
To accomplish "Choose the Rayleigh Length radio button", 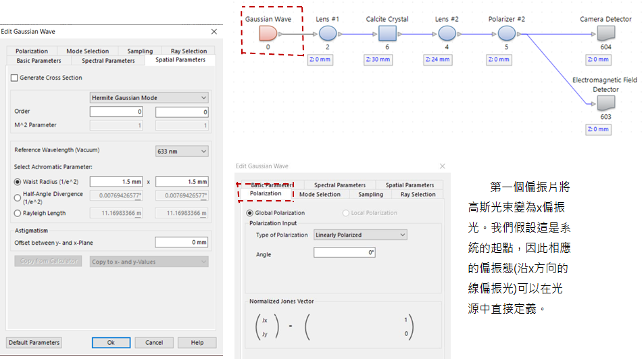I will click(x=18, y=213).
